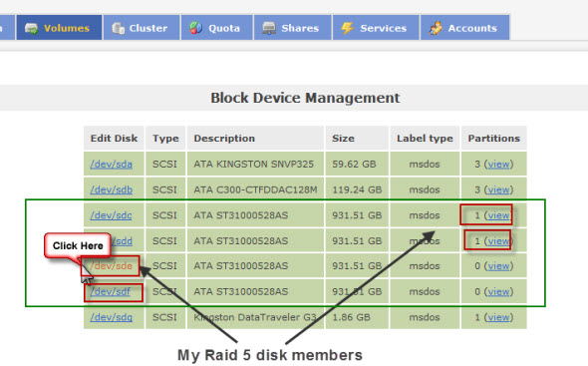Click the Size column header
Screen dimensions: 588x366
357,139
